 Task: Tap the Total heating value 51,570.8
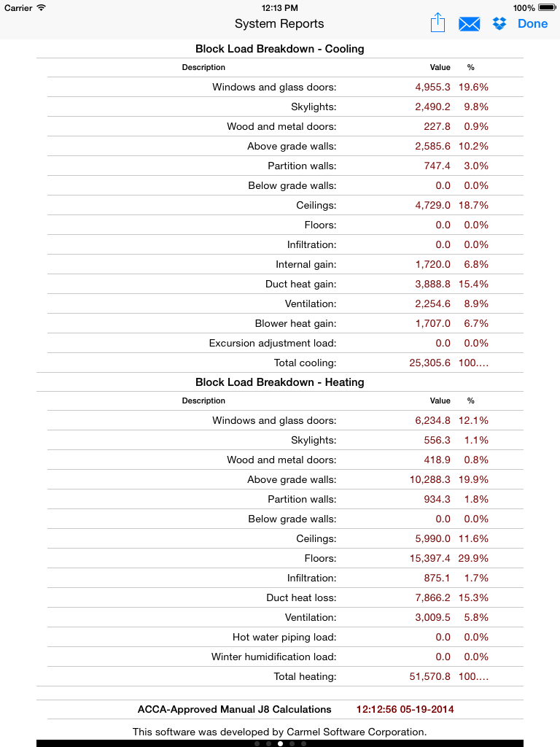pos(429,676)
